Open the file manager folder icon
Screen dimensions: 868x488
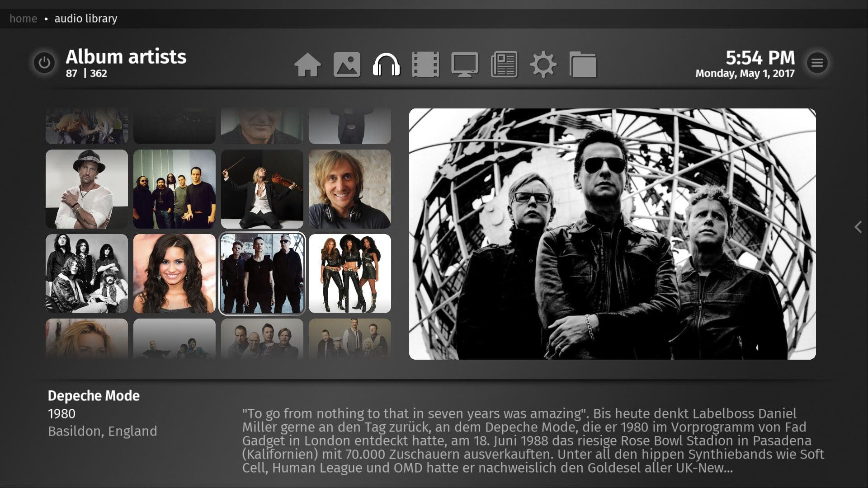(x=583, y=65)
